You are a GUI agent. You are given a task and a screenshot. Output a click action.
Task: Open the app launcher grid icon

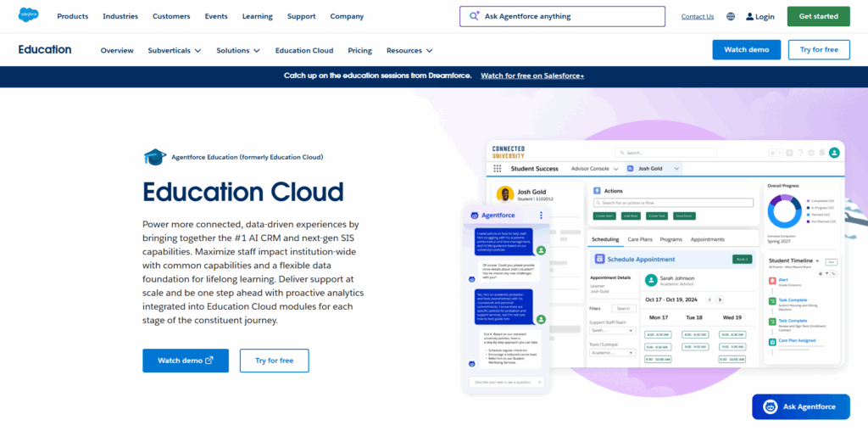[x=497, y=168]
